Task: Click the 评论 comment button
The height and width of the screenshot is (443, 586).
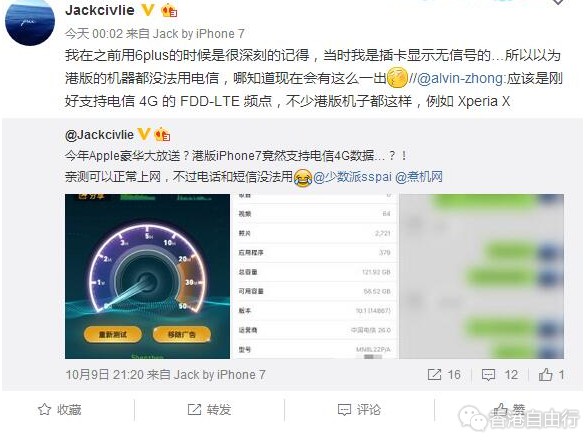Action: (x=359, y=410)
